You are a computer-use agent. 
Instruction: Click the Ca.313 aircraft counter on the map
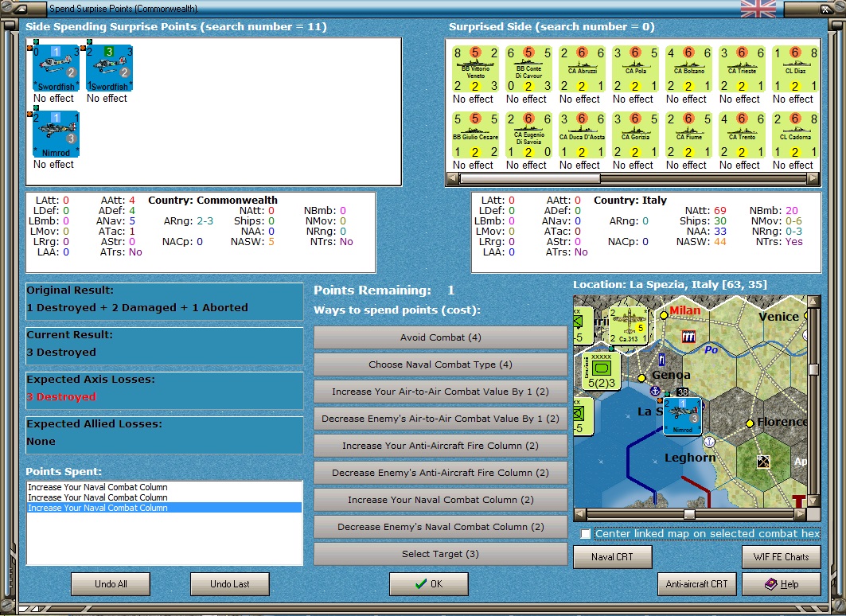tap(628, 326)
